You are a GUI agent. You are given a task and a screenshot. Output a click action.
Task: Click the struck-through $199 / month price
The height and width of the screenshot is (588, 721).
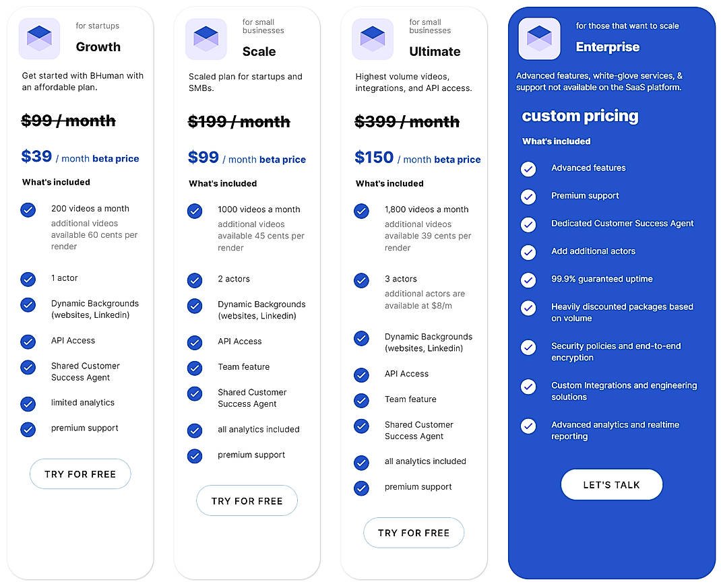[238, 122]
